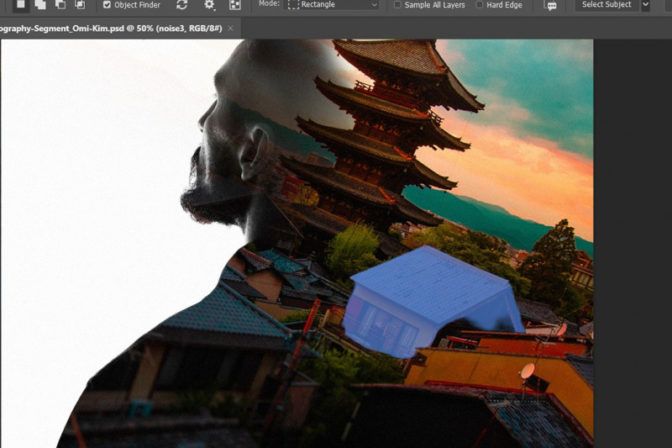672x448 pixels.
Task: Pick the Intersect with Selection icon
Action: (x=80, y=5)
